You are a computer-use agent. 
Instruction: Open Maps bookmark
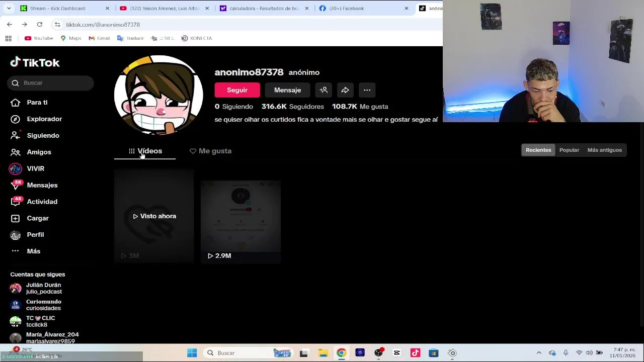(x=70, y=38)
